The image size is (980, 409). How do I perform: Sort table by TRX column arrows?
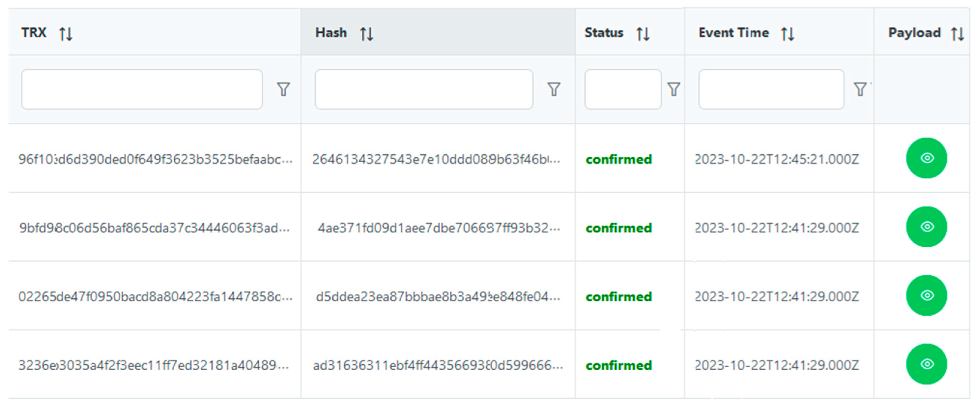[66, 34]
